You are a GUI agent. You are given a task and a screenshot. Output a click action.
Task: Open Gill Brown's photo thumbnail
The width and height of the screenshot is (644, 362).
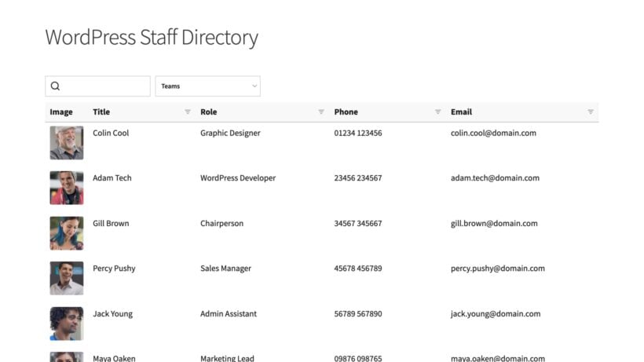(x=67, y=233)
